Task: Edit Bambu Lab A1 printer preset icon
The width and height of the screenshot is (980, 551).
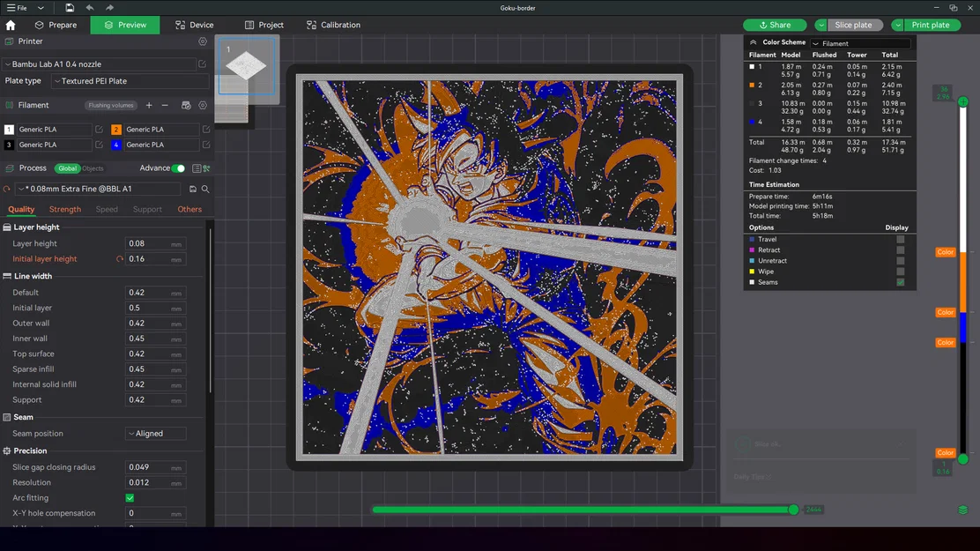Action: click(x=203, y=63)
